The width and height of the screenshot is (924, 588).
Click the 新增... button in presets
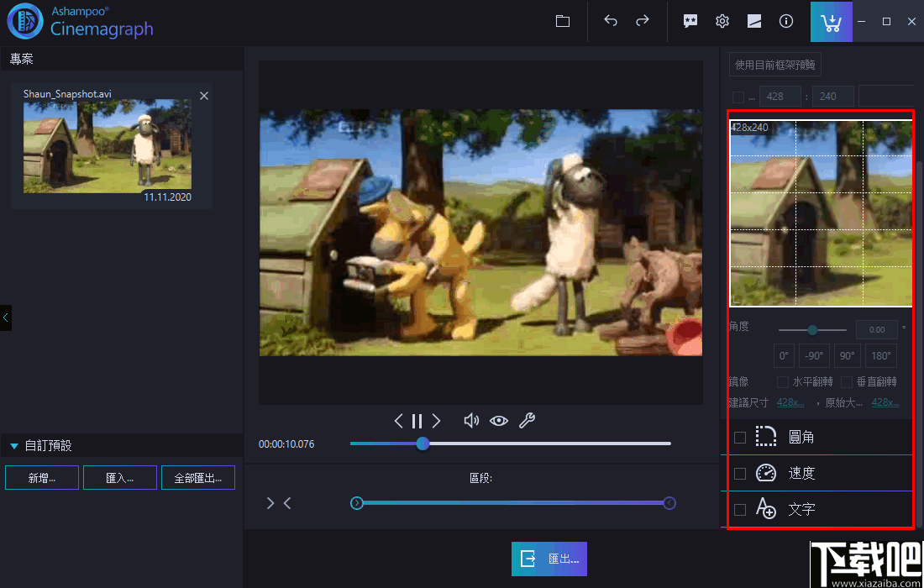[x=42, y=478]
